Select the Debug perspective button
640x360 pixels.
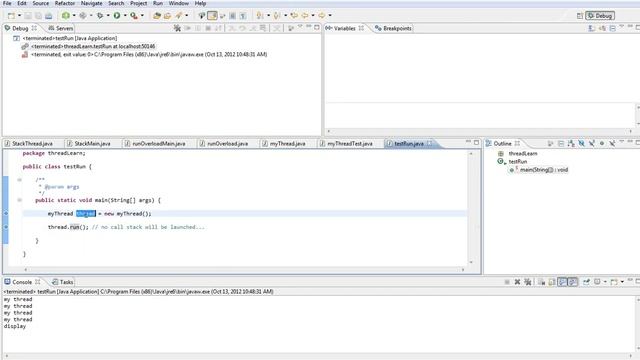point(600,16)
